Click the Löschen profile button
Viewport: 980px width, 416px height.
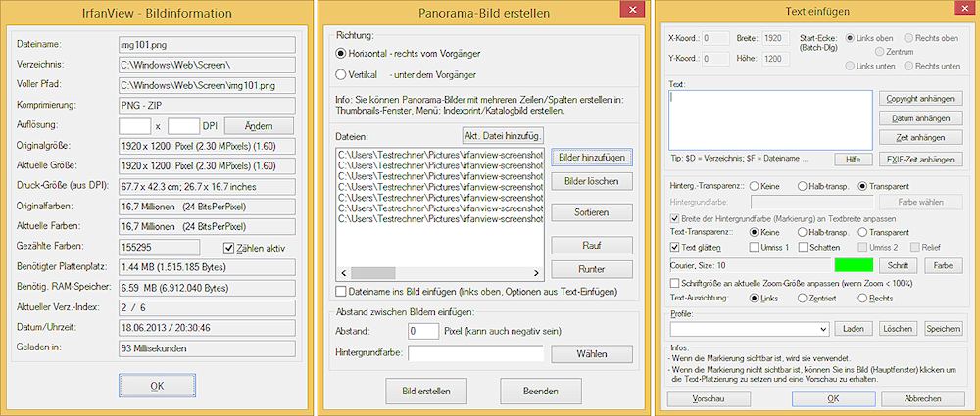point(898,329)
